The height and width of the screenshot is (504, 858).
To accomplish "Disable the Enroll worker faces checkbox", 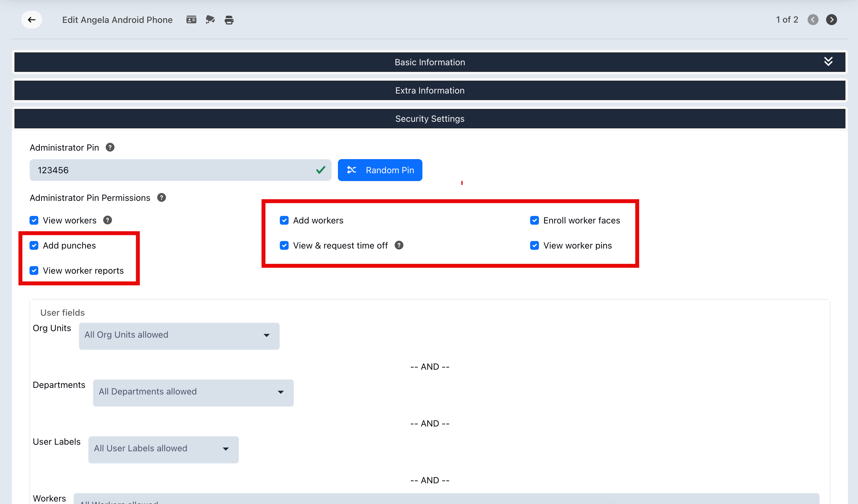I will click(535, 221).
